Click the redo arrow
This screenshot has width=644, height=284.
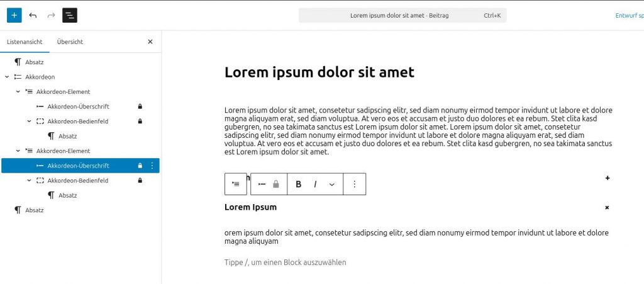(51, 15)
